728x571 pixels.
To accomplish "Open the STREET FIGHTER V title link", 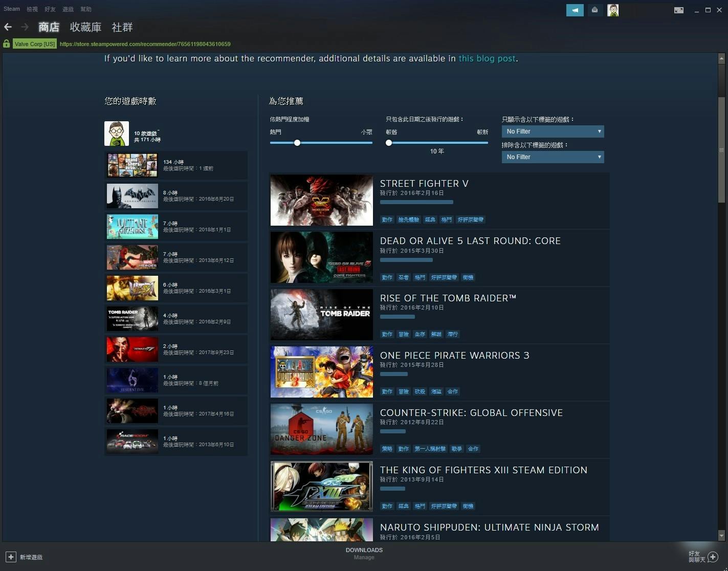I will pyautogui.click(x=424, y=183).
